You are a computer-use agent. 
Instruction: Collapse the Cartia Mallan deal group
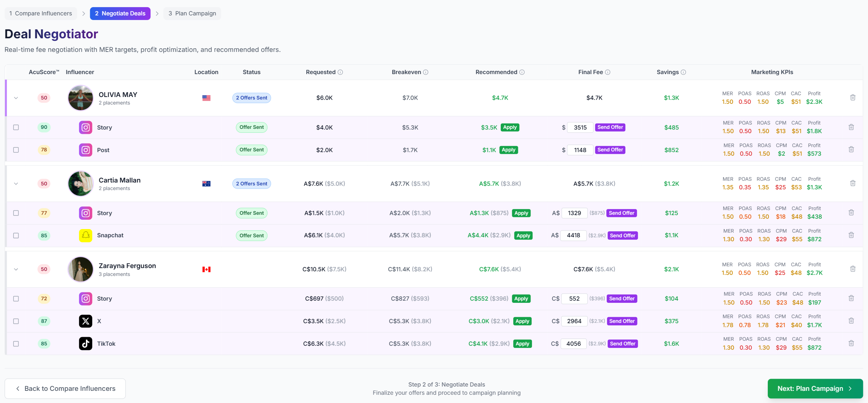(x=16, y=184)
